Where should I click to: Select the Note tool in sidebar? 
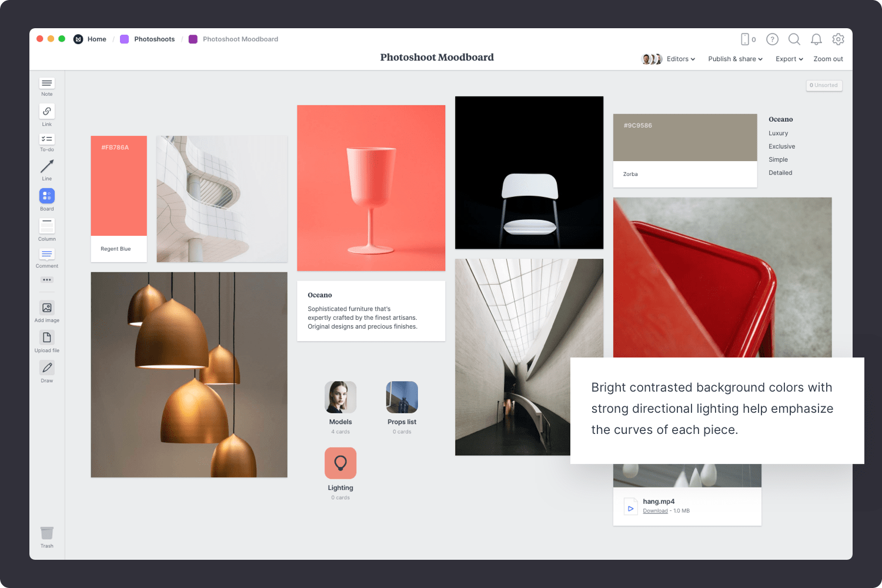click(47, 83)
